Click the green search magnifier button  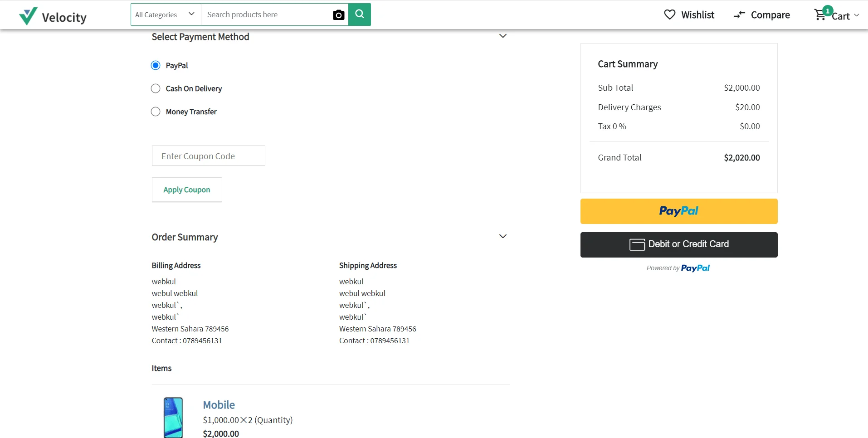(360, 15)
